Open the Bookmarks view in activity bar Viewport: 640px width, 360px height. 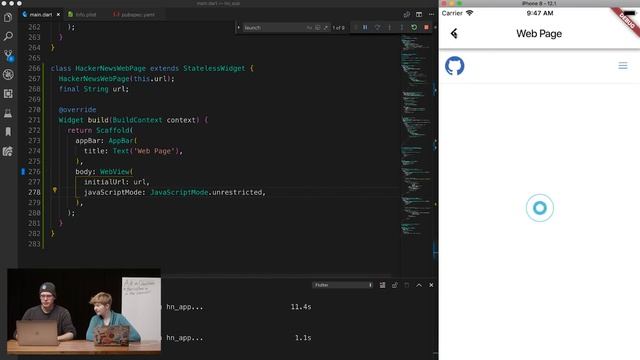[x=8, y=131]
